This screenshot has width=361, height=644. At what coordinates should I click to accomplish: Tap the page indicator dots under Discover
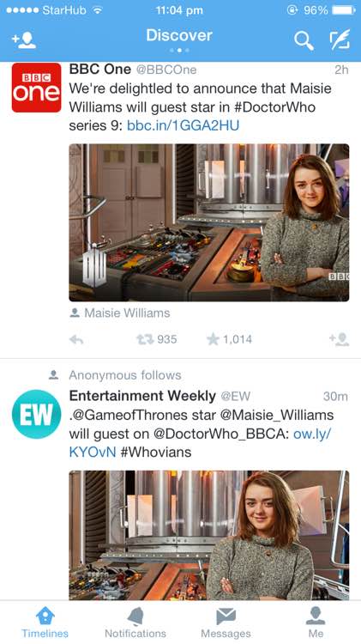pos(180,50)
